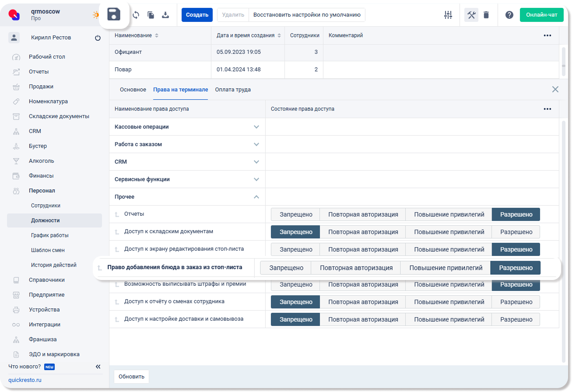This screenshot has height=392, width=572.
Task: Set Доступ к складским документам to Разрешено
Action: (x=516, y=232)
